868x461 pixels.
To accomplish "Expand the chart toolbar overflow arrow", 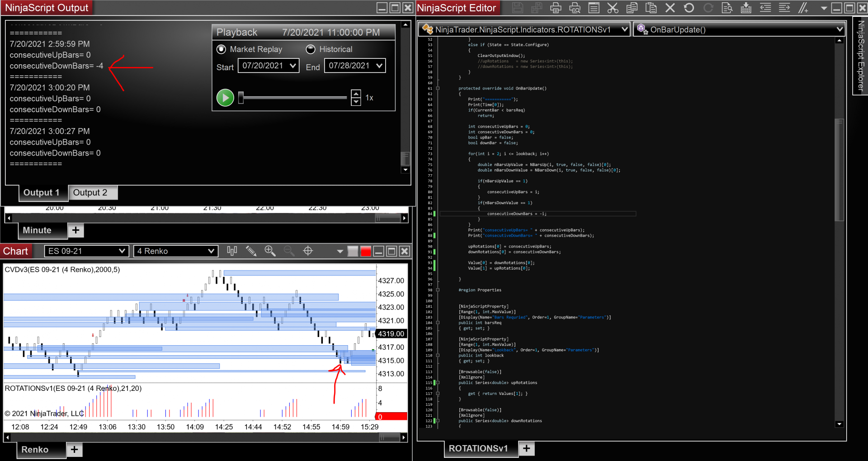I will coord(340,252).
